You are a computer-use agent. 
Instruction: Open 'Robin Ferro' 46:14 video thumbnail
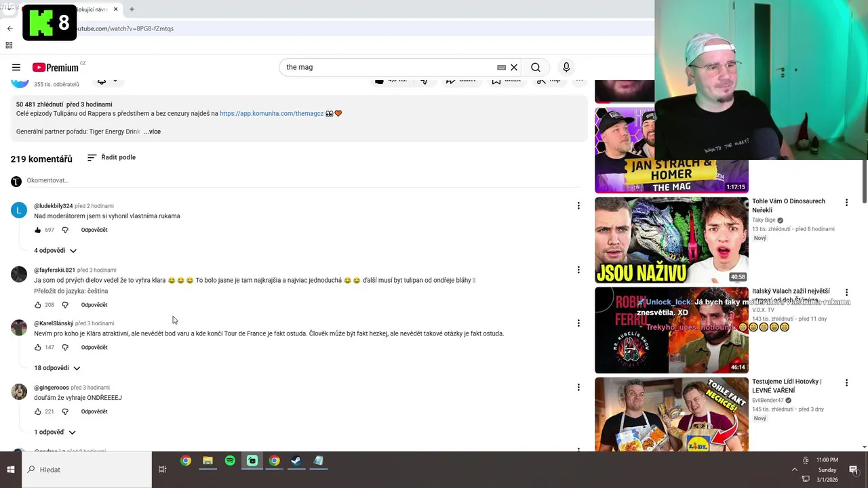click(671, 330)
